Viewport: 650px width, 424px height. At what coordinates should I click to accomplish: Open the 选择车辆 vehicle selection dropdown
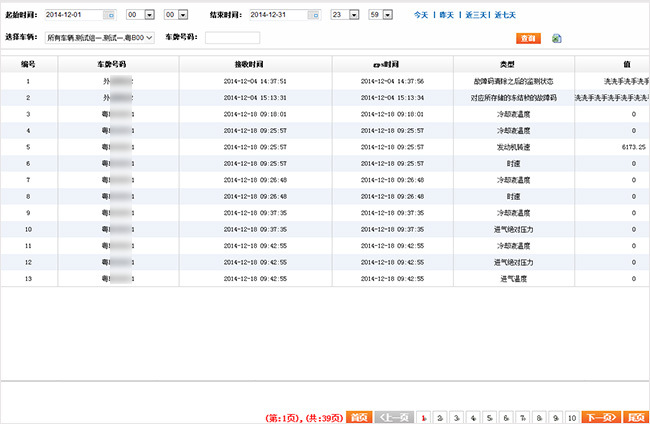pos(99,38)
